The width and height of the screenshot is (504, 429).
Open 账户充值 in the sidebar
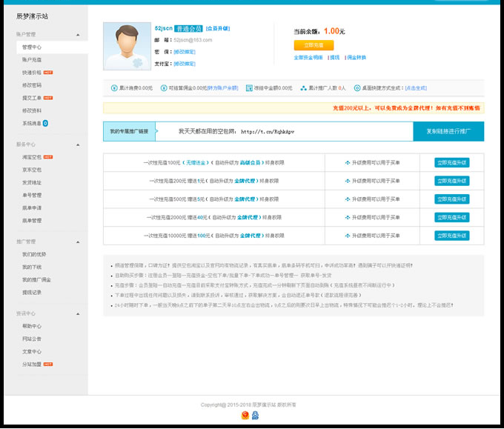tap(32, 59)
